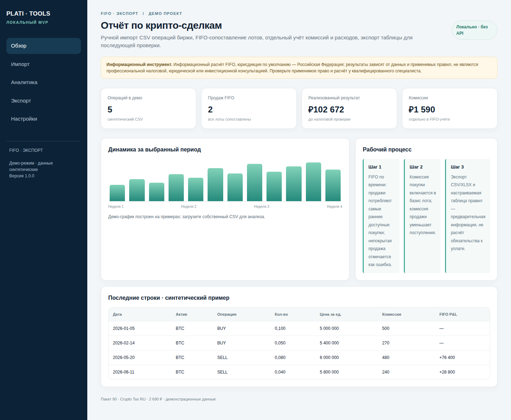Select the row dated 2026-06-11
Screen dimensions: 511x420
pos(299,372)
